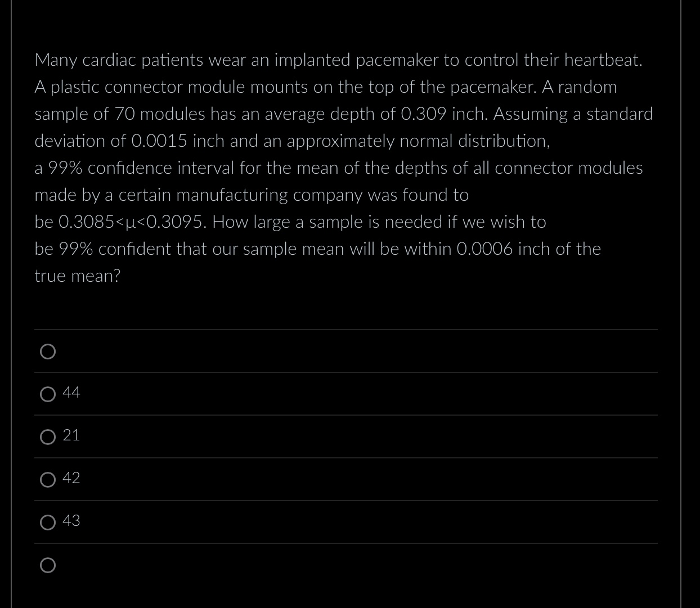The height and width of the screenshot is (608, 700).
Task: Select the last blank answer option
Action: 48,565
